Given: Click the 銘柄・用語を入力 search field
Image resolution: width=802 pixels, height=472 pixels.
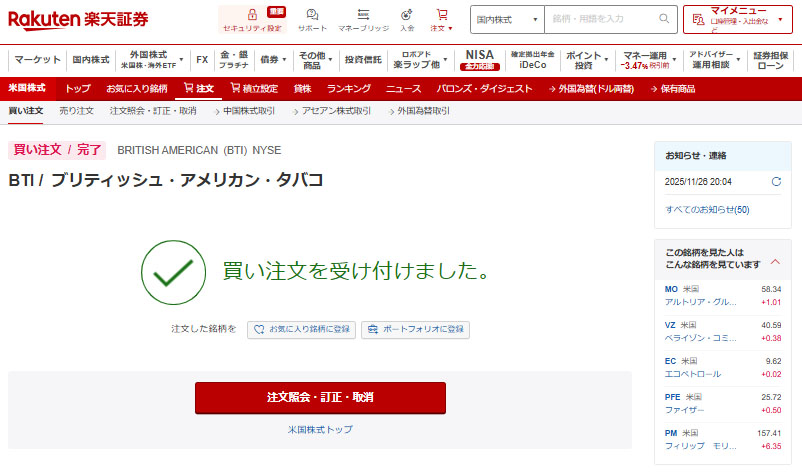Looking at the screenshot, I should coord(598,19).
